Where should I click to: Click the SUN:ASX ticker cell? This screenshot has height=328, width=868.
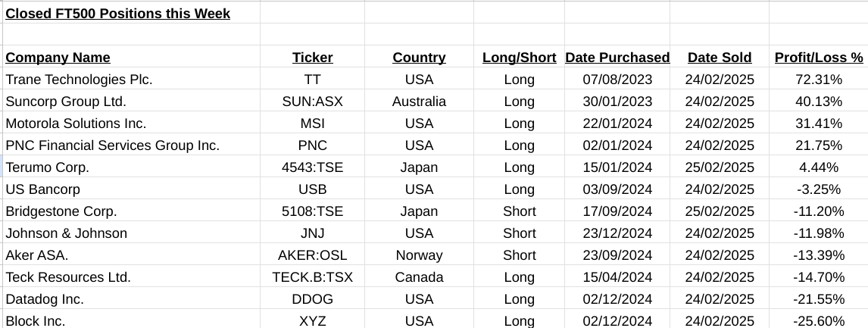coord(312,102)
